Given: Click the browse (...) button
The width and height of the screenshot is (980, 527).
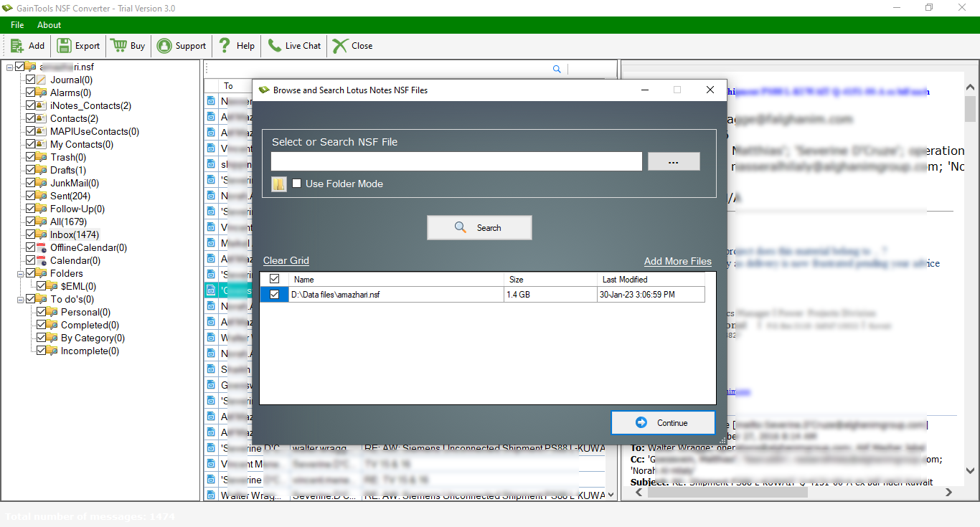Looking at the screenshot, I should (674, 161).
